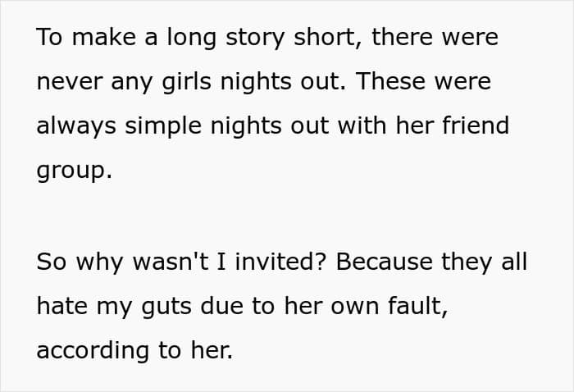Screen dimensions: 574x392
Task: Click the words "due to" in second paragraph
Action: [x=237, y=306]
